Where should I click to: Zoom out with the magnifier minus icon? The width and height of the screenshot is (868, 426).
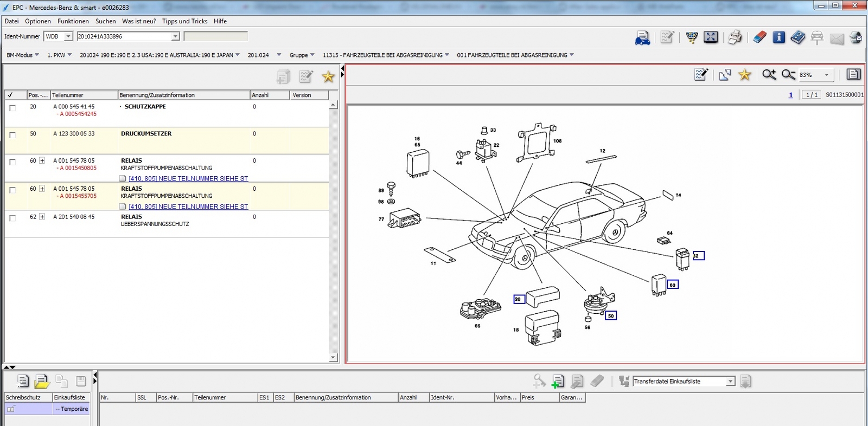[788, 74]
